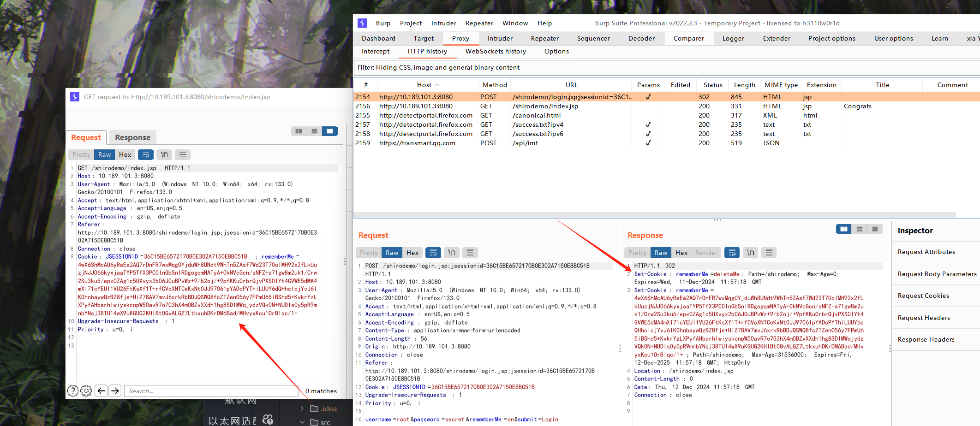
Task: Select history row 2159 for transmart.qq.com
Action: pyautogui.click(x=666, y=143)
